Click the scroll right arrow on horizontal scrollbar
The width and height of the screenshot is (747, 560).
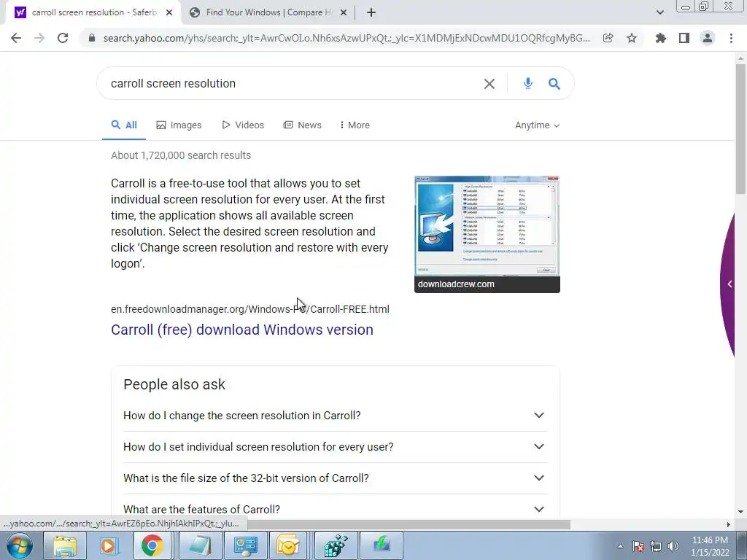(x=728, y=524)
